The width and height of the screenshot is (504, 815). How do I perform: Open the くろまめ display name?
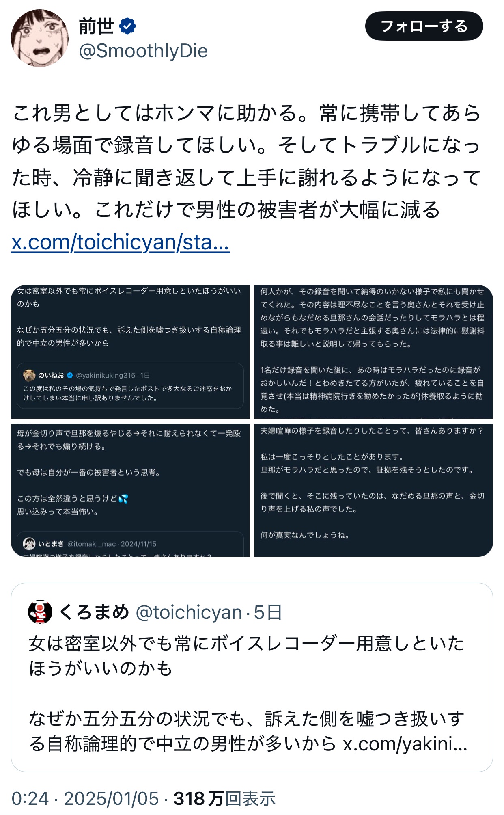pos(94,612)
